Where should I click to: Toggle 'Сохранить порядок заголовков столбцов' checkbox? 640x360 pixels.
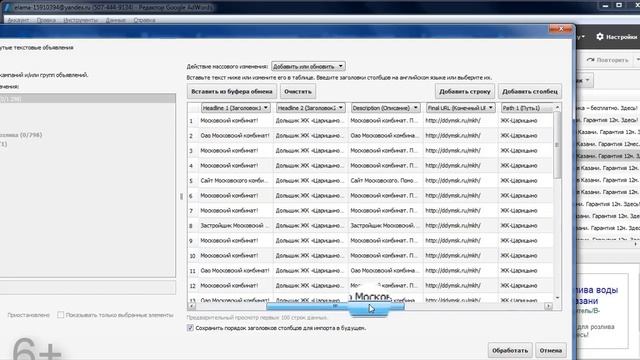click(190, 328)
